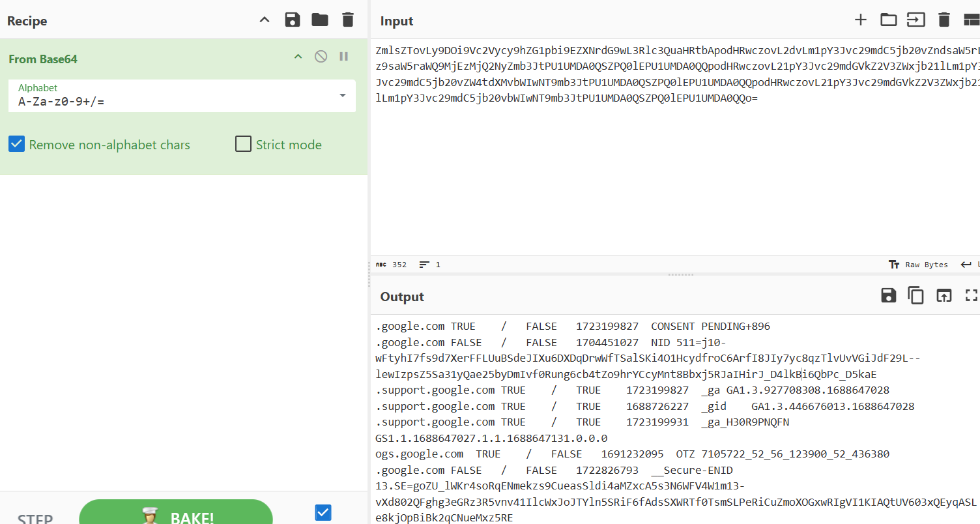The width and height of the screenshot is (980, 524).
Task: Click the _ga GA1.3.927708308.1688647028 value
Action: click(x=796, y=390)
